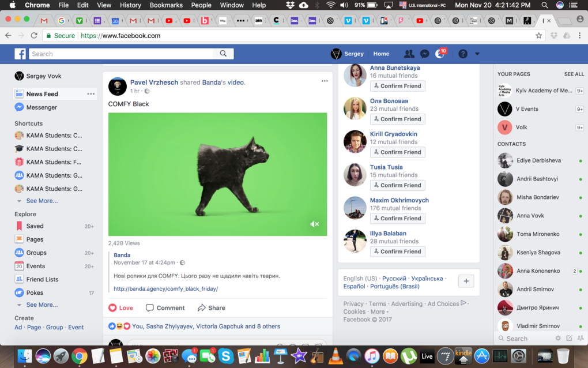This screenshot has width=588, height=368.
Task: Open Messenger in left sidebar
Action: point(42,107)
